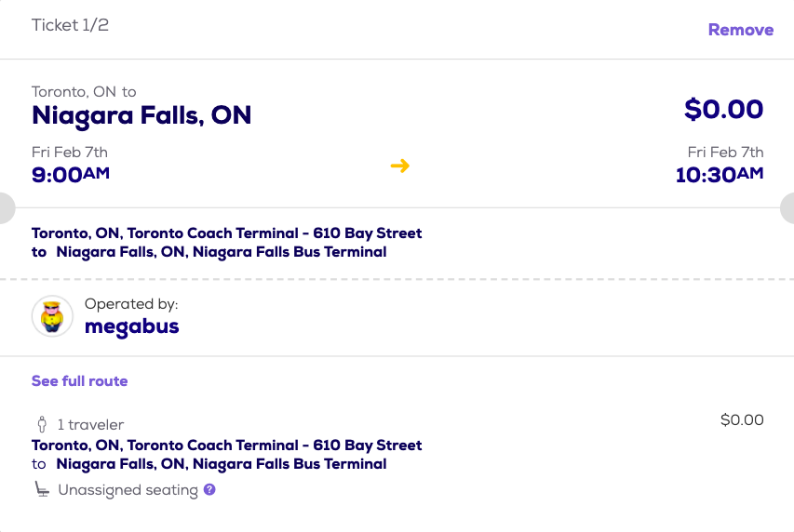Click the yellow arrow between the times
Viewport: 794px width, 532px height.
(x=400, y=166)
